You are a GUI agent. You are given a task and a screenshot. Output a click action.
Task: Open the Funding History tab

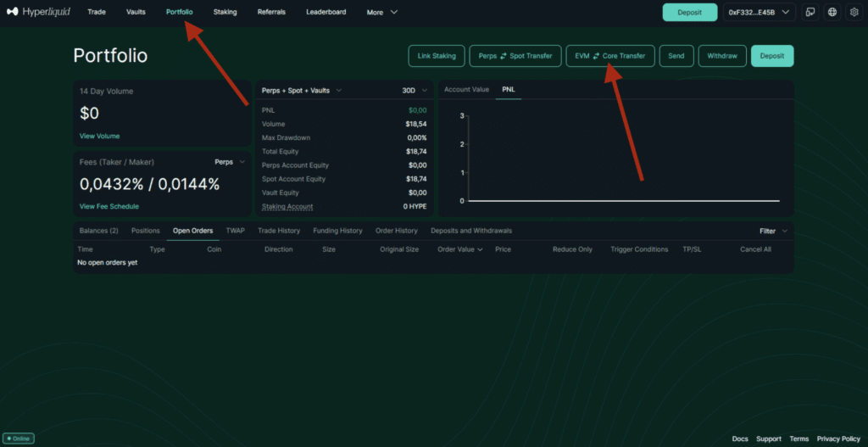point(337,231)
